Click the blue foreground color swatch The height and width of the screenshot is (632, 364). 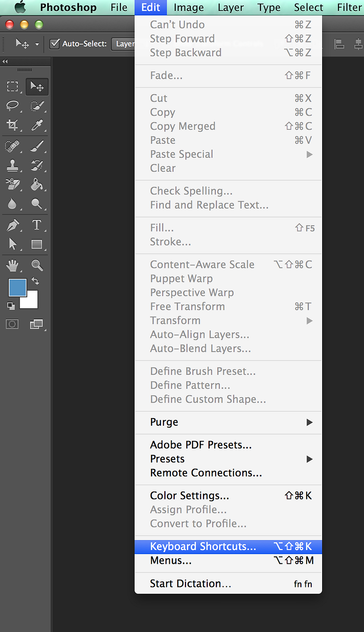17,287
